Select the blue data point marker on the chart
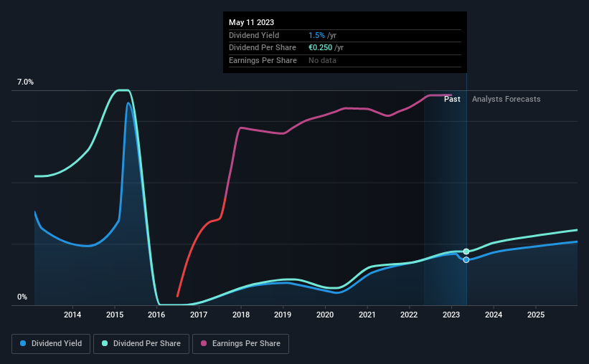Image resolution: width=589 pixels, height=364 pixels. 466,259
